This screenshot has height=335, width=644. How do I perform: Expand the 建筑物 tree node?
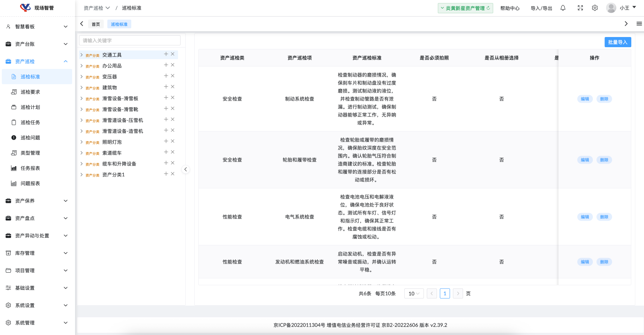(82, 87)
